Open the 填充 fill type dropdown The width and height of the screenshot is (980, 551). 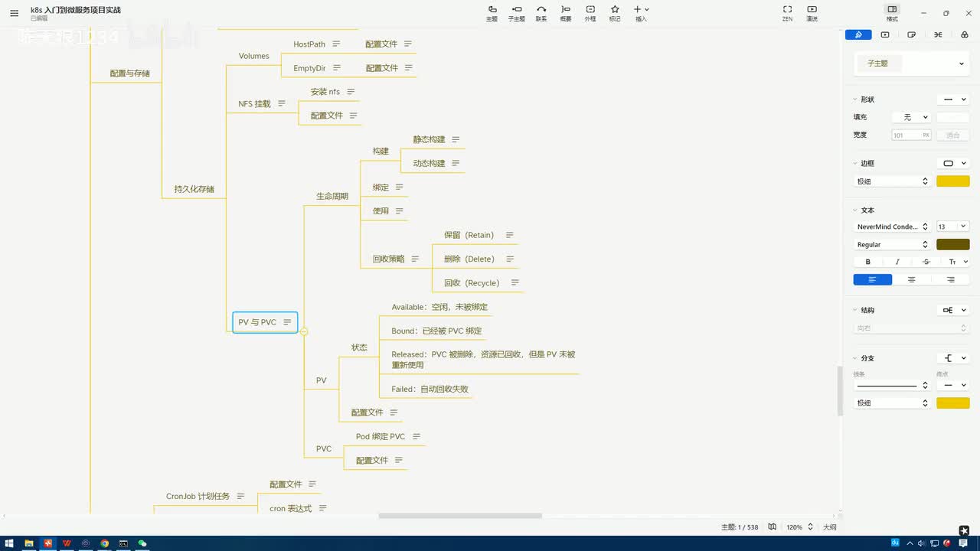pos(911,117)
